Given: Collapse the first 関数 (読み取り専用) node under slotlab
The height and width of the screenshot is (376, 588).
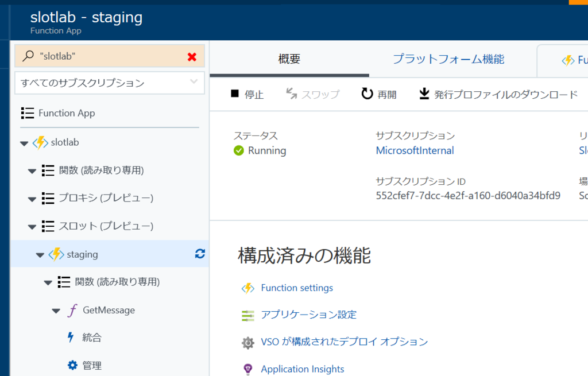Looking at the screenshot, I should (32, 171).
